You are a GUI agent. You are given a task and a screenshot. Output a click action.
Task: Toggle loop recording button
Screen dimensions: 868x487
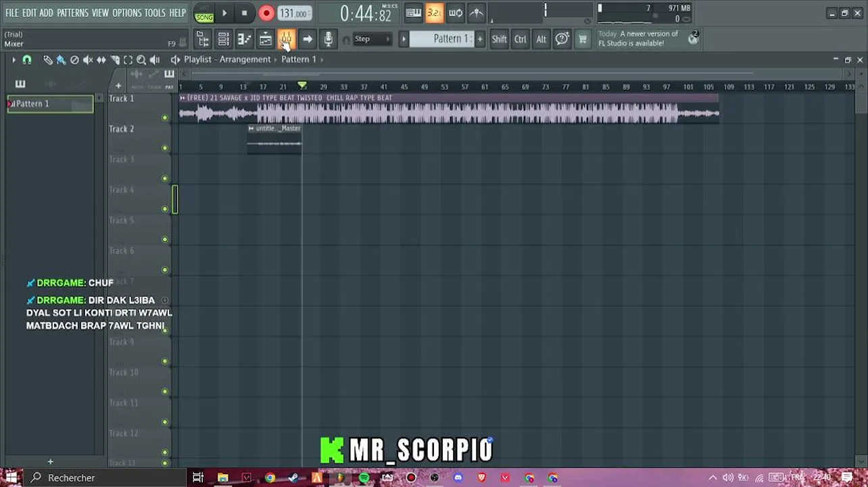[x=456, y=13]
